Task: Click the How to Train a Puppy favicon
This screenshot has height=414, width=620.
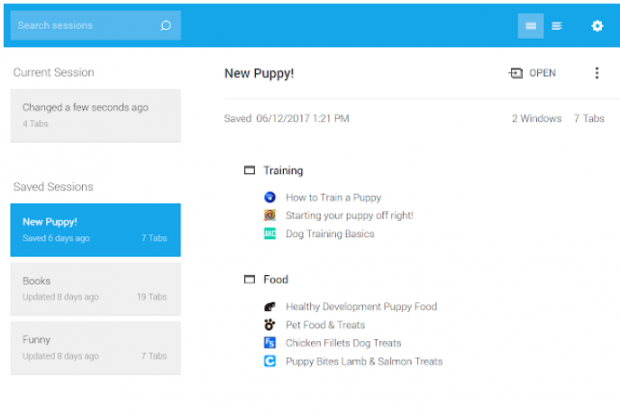Action: (x=270, y=197)
